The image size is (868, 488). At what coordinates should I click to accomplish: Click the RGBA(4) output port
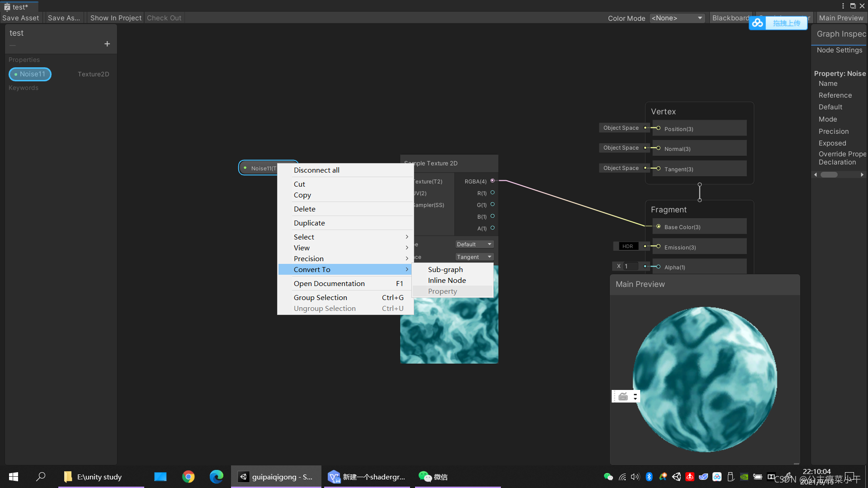[492, 181]
